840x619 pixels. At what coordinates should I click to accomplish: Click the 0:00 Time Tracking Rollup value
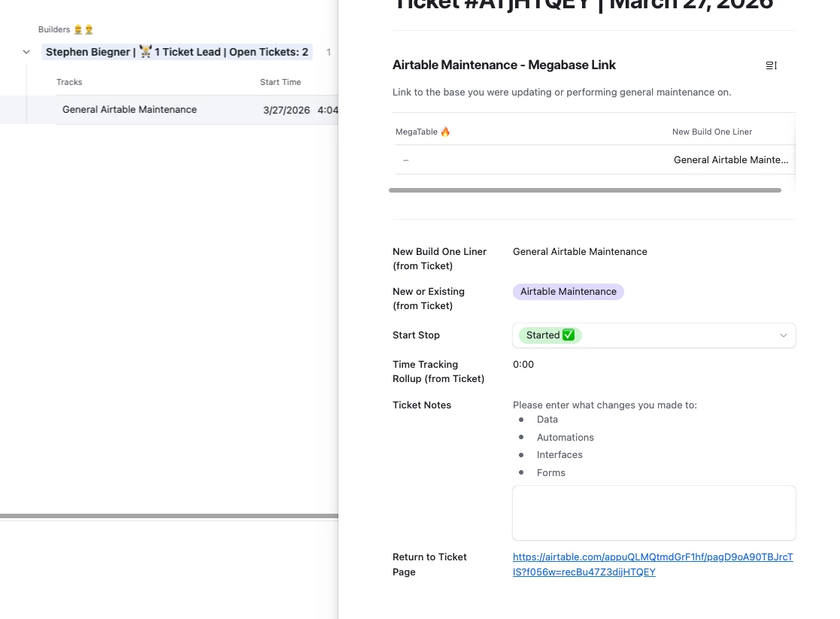coord(523,365)
